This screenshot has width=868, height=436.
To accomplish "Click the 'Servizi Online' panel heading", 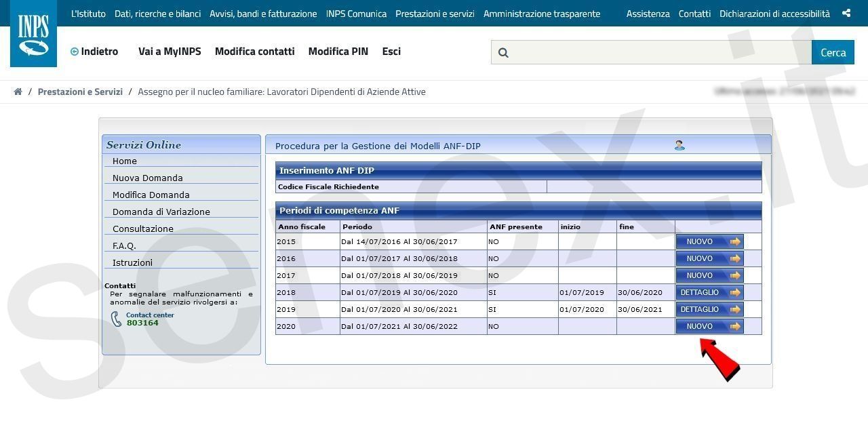I will 144,144.
